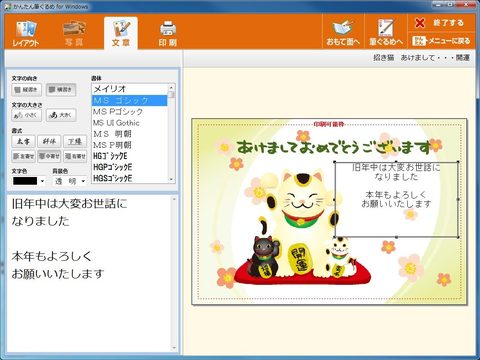480x360 pixels.
Task: Toggle 斜体 italic formatting
Action: (x=49, y=141)
